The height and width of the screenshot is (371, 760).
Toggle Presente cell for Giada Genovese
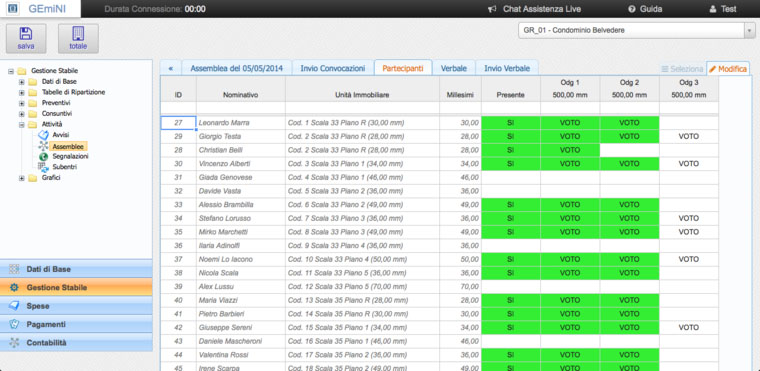[511, 177]
